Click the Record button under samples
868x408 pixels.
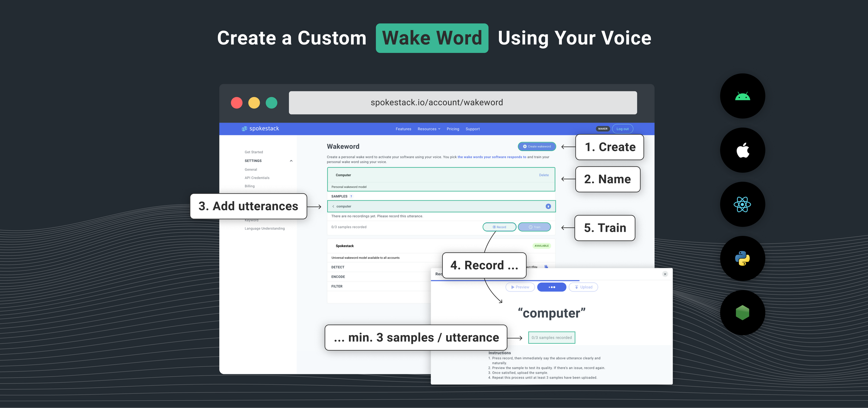(499, 227)
